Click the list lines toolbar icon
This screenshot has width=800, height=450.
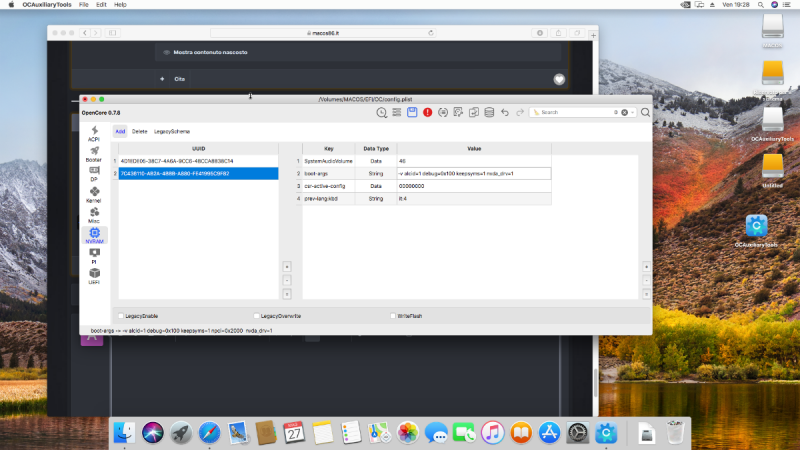coord(396,112)
